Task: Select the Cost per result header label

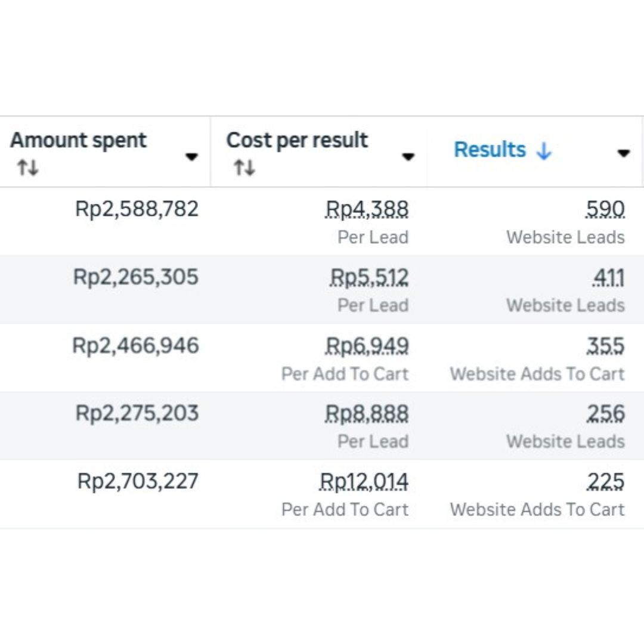Action: pyautogui.click(x=297, y=140)
